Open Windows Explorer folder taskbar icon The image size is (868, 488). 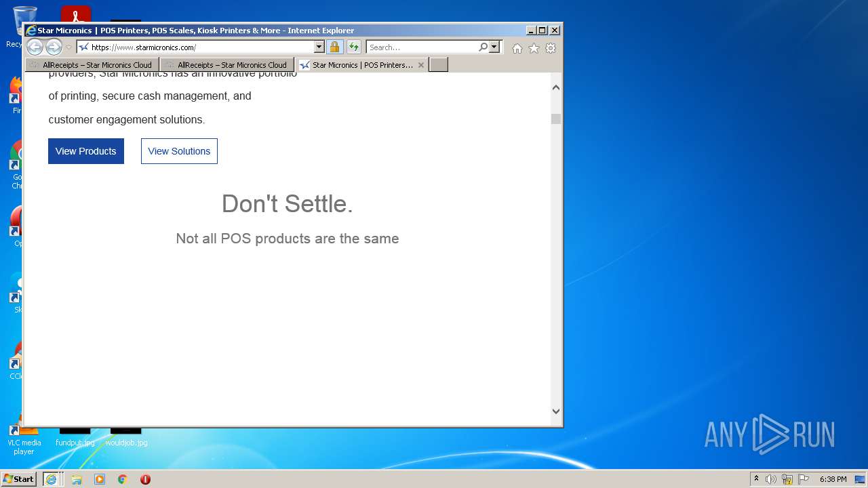(77, 479)
